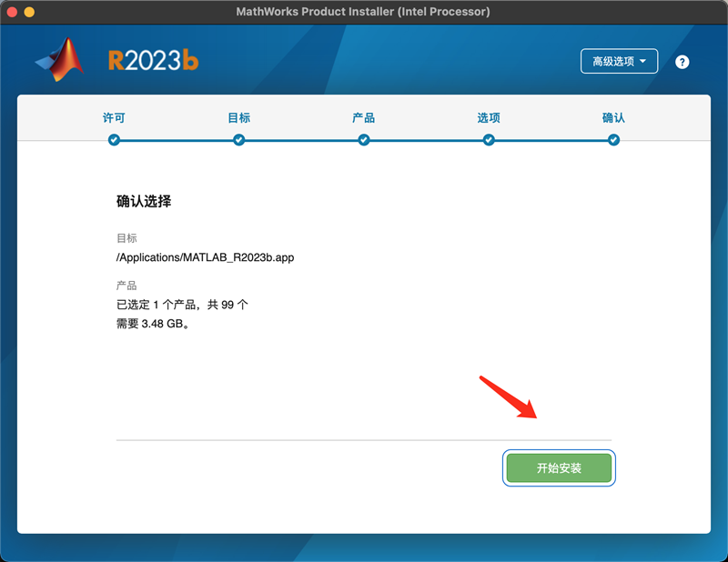Return to the 目标 step
The width and height of the screenshot is (728, 562).
pos(238,118)
